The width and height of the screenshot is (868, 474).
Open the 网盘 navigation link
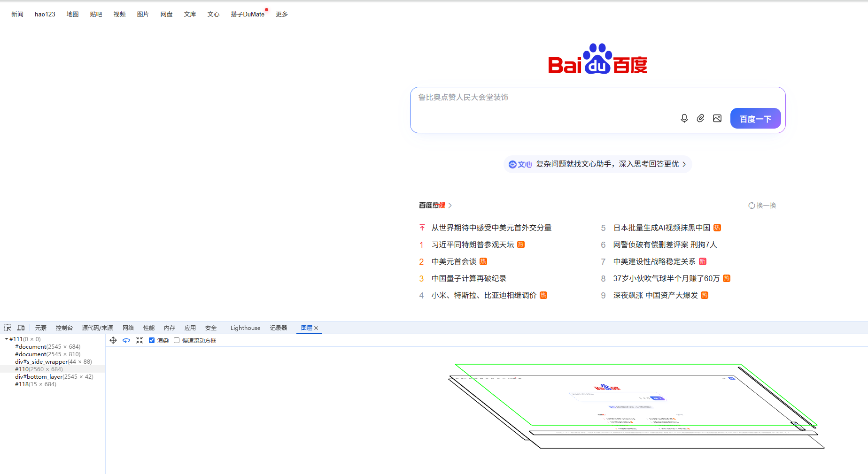(167, 14)
